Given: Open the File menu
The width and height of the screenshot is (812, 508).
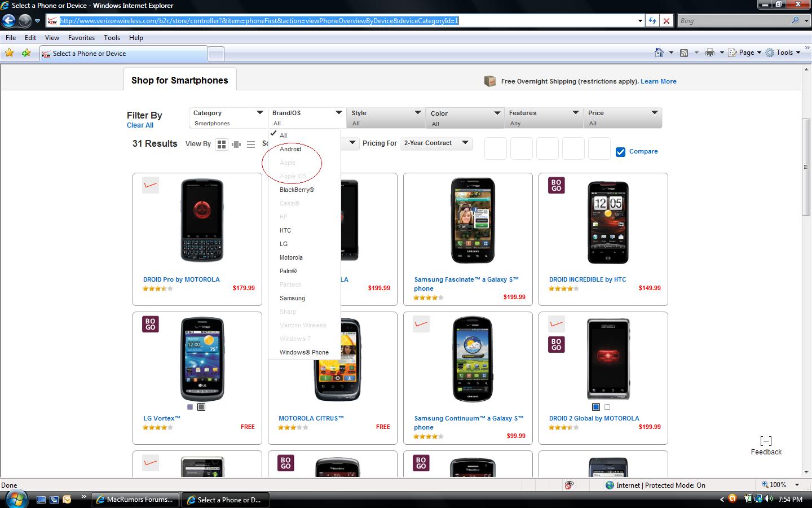Looking at the screenshot, I should [x=11, y=38].
